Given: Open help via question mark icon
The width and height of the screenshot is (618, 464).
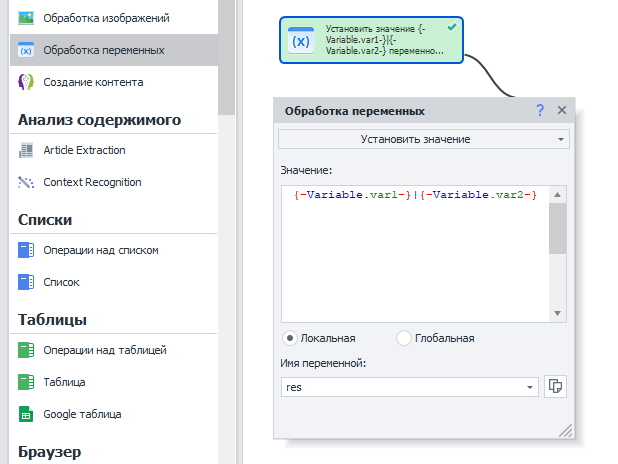Looking at the screenshot, I should coord(540,111).
